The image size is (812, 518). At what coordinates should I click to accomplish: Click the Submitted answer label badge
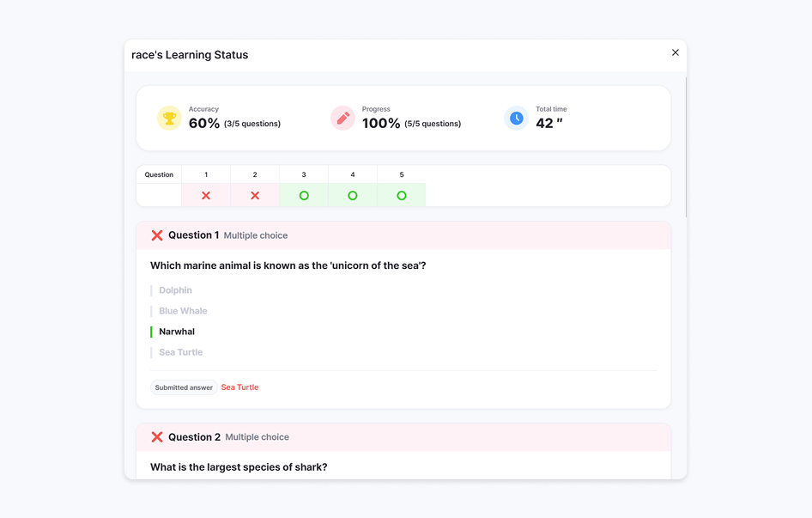point(184,387)
